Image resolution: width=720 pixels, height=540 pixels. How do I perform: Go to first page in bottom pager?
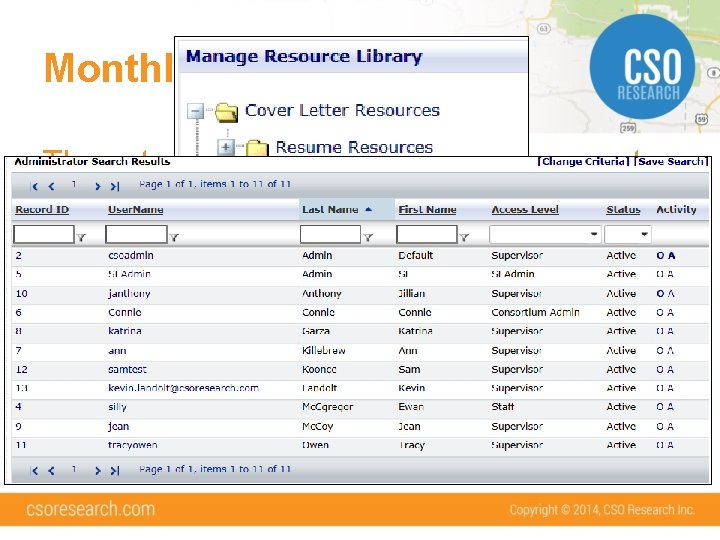tap(34, 471)
